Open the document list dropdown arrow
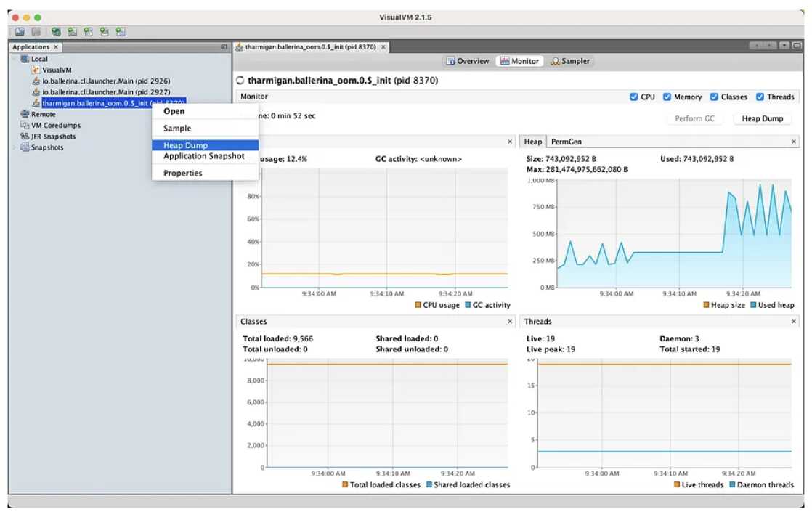Image resolution: width=812 pixels, height=517 pixels. pos(784,46)
